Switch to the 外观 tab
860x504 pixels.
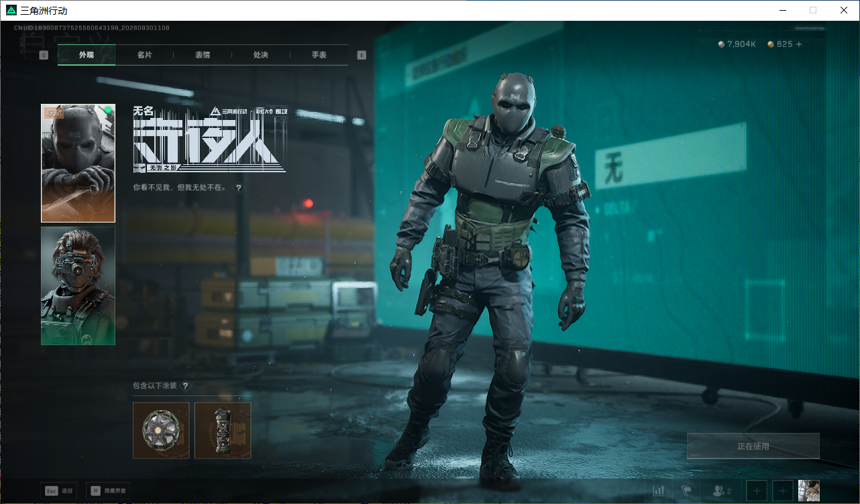click(x=87, y=55)
